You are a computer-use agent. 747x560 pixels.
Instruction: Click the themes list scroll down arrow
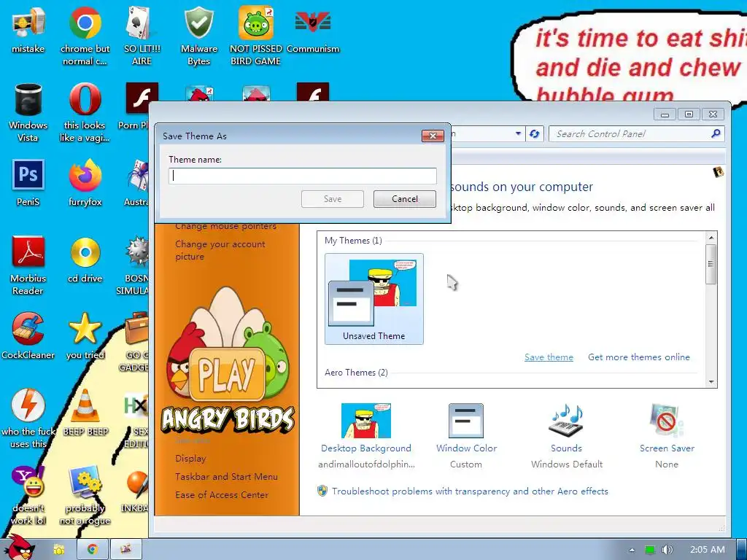pos(711,382)
